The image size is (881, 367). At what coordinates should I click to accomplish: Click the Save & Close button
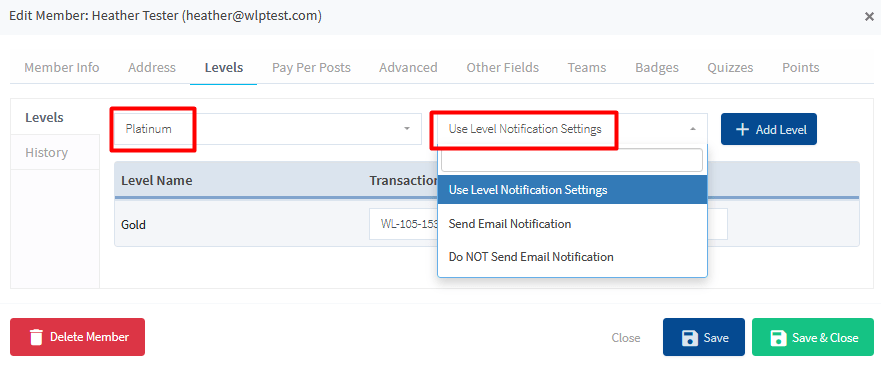pos(814,337)
